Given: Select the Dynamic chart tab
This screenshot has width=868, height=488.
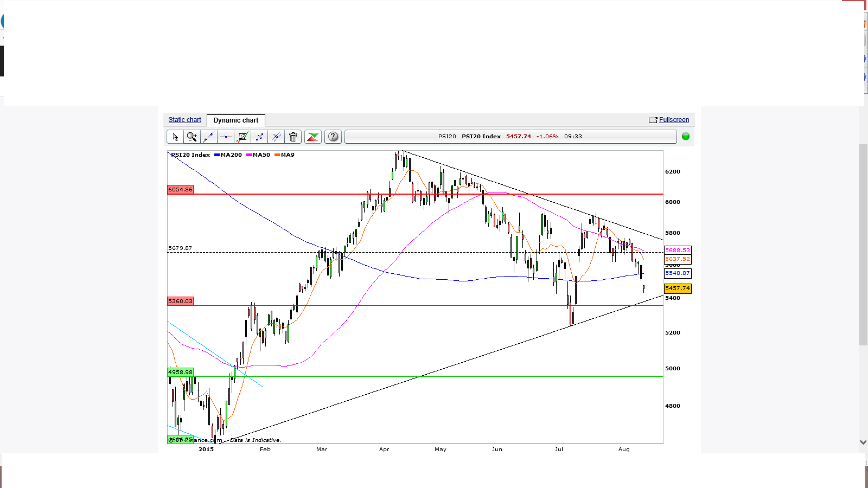Looking at the screenshot, I should coord(236,120).
